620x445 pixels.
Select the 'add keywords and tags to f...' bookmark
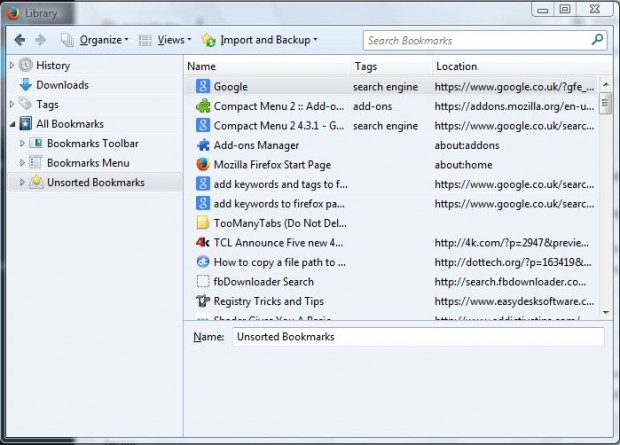281,184
